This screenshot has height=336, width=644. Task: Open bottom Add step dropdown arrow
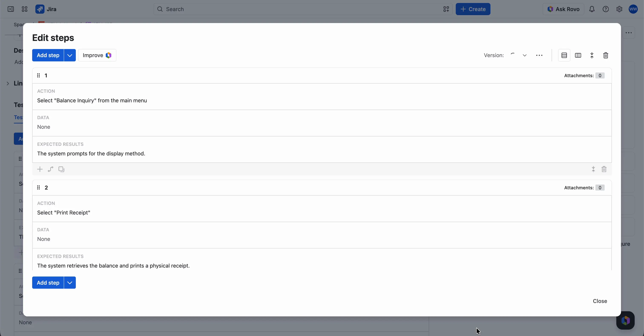click(70, 283)
